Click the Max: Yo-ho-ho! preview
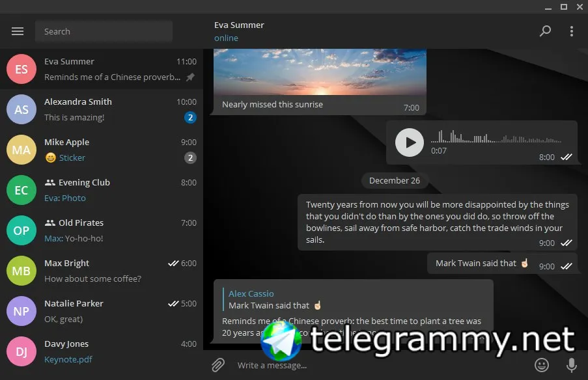 click(x=74, y=238)
